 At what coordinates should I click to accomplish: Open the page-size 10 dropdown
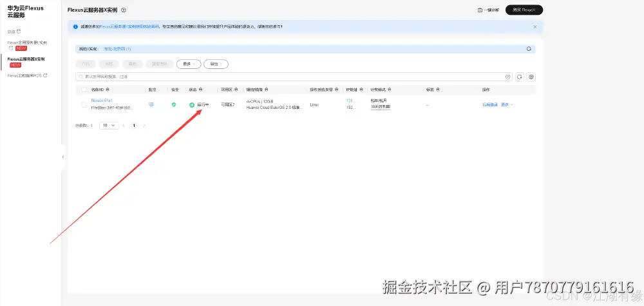pyautogui.click(x=109, y=125)
